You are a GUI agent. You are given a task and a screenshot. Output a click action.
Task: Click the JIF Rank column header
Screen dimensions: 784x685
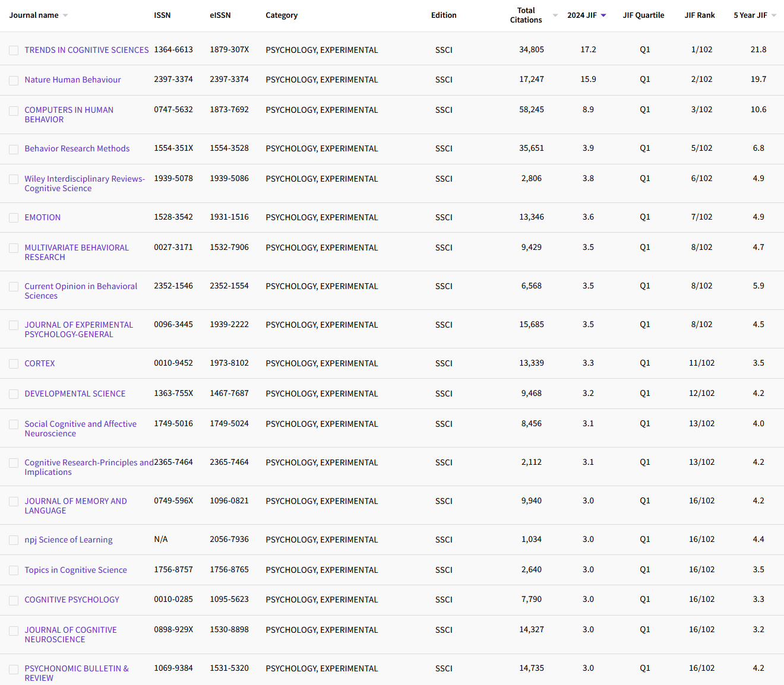700,15
